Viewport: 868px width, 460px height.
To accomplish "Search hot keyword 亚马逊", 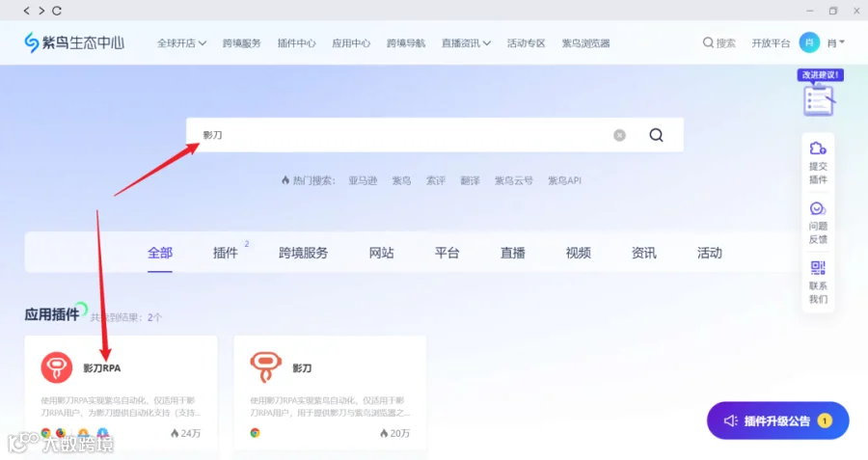I will (363, 180).
